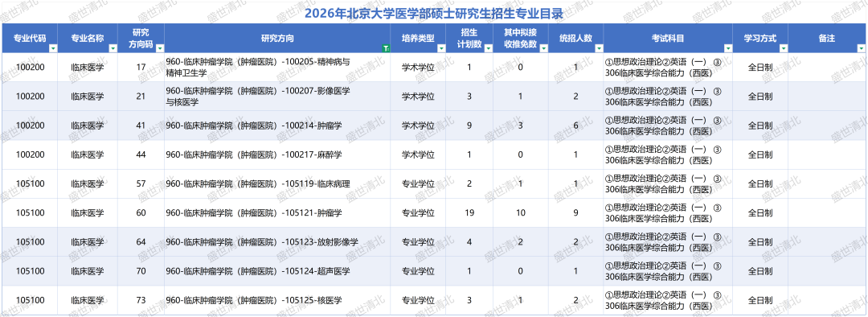Open the 考试科目 filter arrow
Viewport: 868px width, 317px height.
(x=728, y=49)
